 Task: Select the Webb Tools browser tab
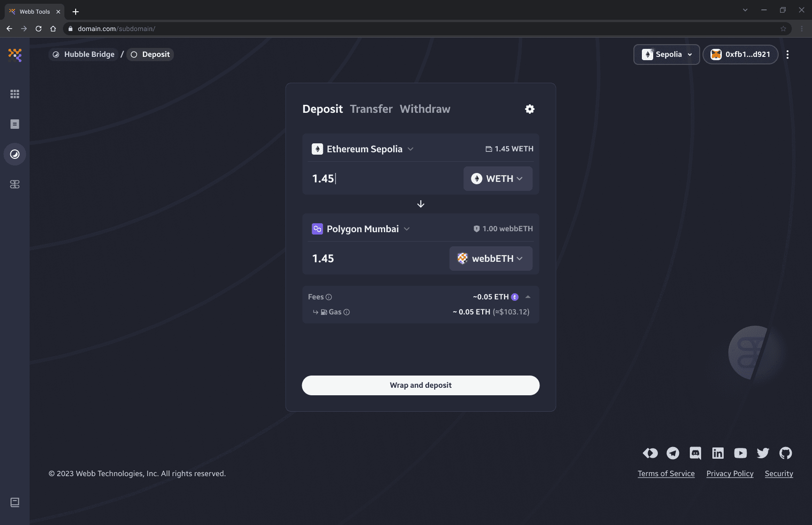point(35,12)
